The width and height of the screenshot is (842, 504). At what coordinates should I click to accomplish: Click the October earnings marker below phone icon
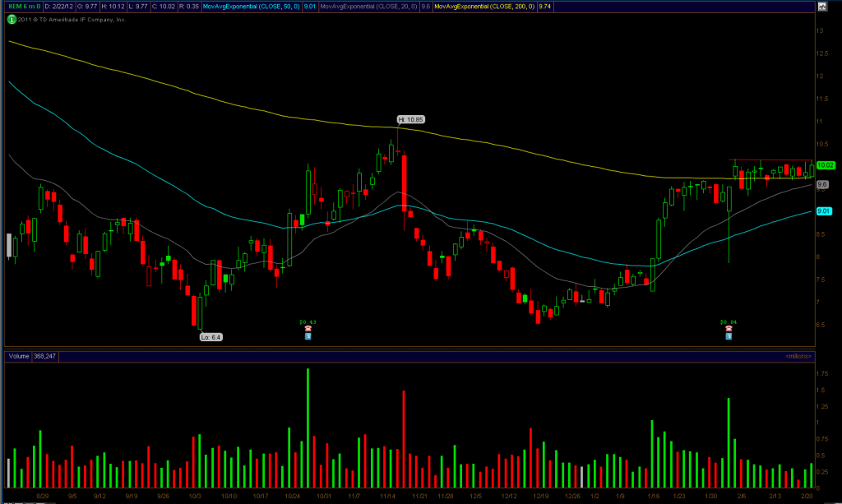pos(308,336)
